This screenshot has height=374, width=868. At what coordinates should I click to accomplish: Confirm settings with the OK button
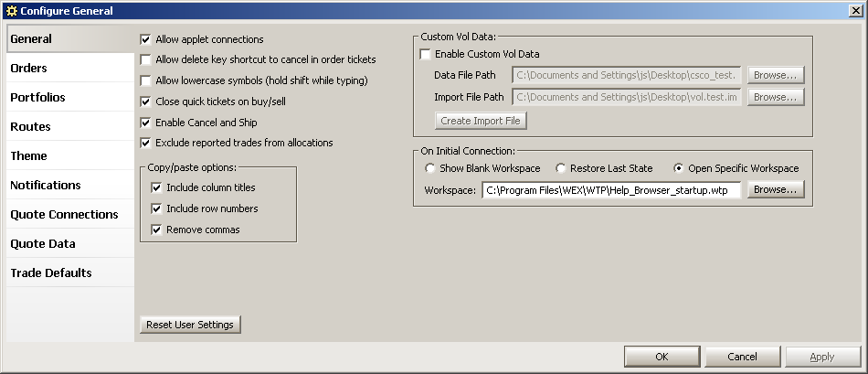tap(662, 357)
